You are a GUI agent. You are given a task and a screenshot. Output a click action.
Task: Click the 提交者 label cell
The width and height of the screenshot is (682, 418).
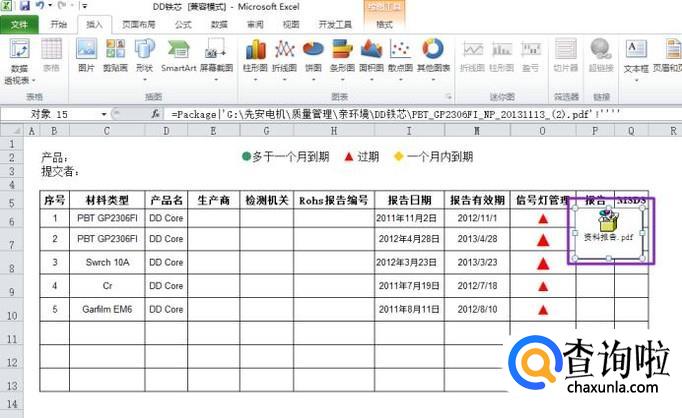tap(60, 172)
